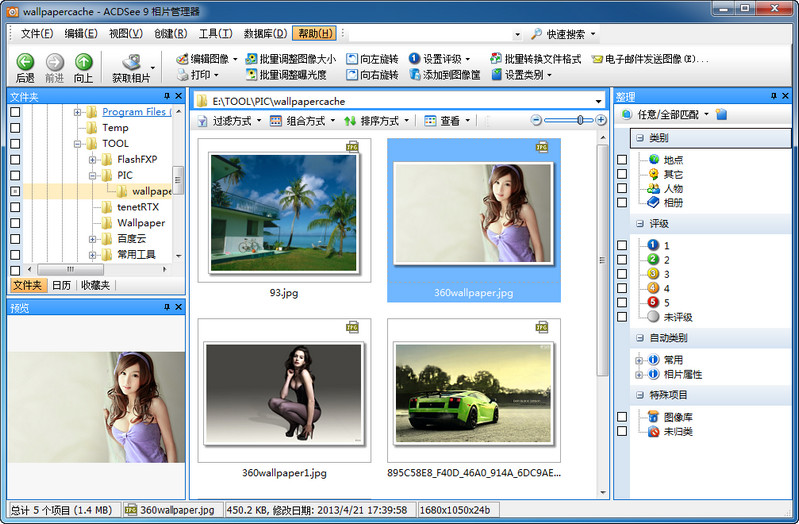Image resolution: width=799 pixels, height=524 pixels.
Task: Check the 人物 (People) category checkbox
Action: 622,188
